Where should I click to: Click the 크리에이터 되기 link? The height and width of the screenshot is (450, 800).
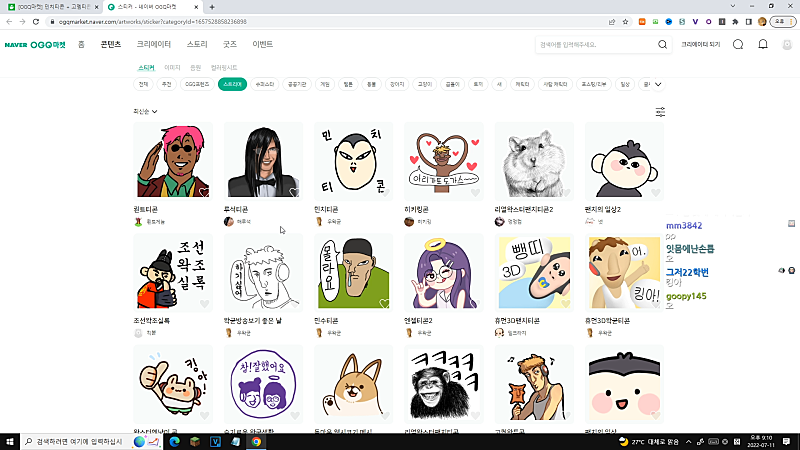(x=700, y=45)
